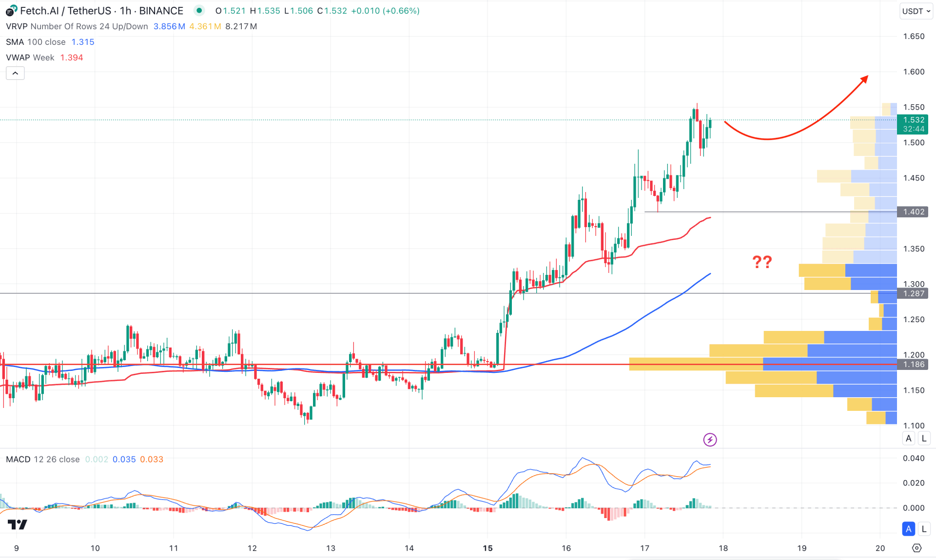
Task: Open the Fetch.AI / TetherUS symbol title
Action: 102,11
